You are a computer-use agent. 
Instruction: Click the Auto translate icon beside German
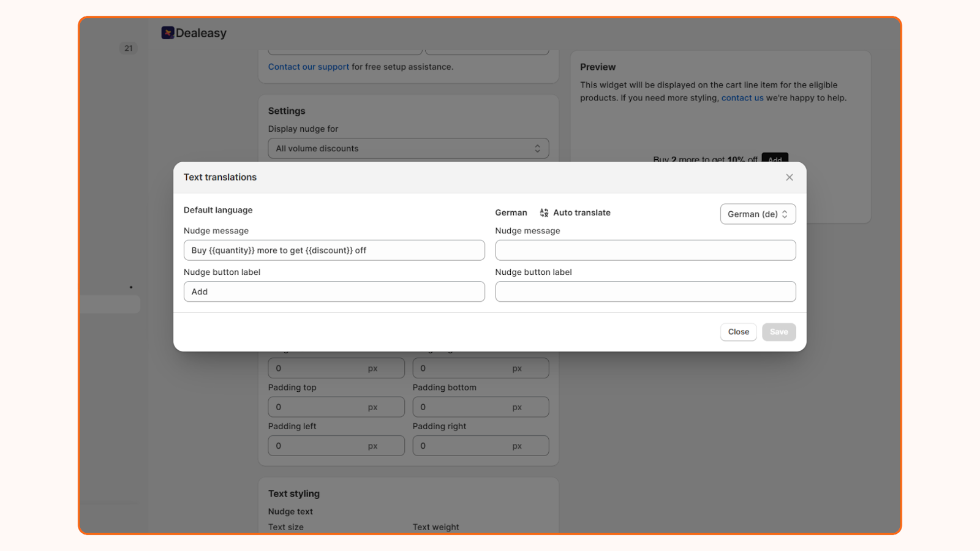[x=543, y=212]
